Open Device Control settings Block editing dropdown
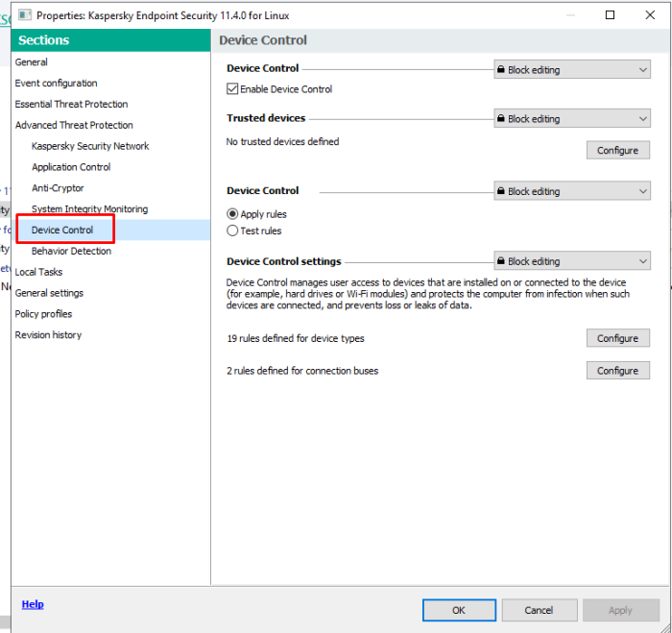672x633 pixels. (572, 260)
